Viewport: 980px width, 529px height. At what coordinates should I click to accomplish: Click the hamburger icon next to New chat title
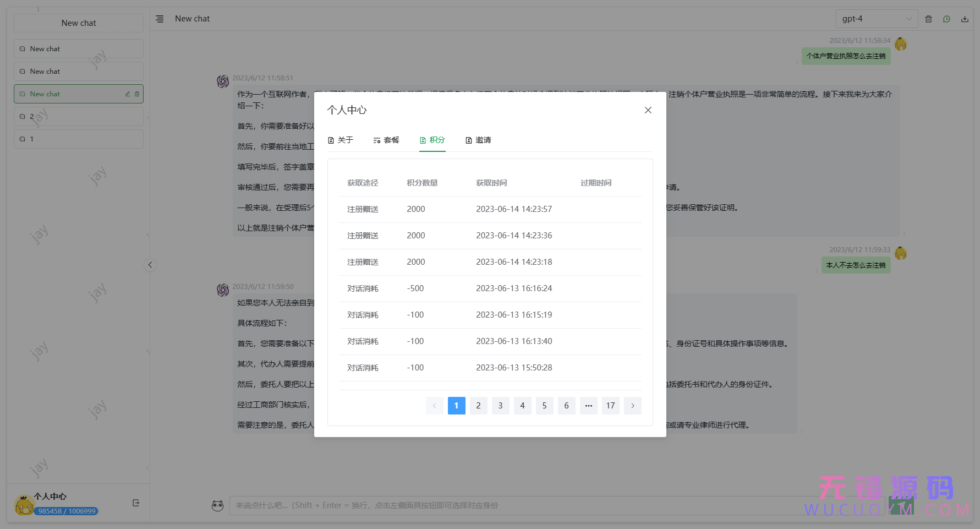point(160,18)
